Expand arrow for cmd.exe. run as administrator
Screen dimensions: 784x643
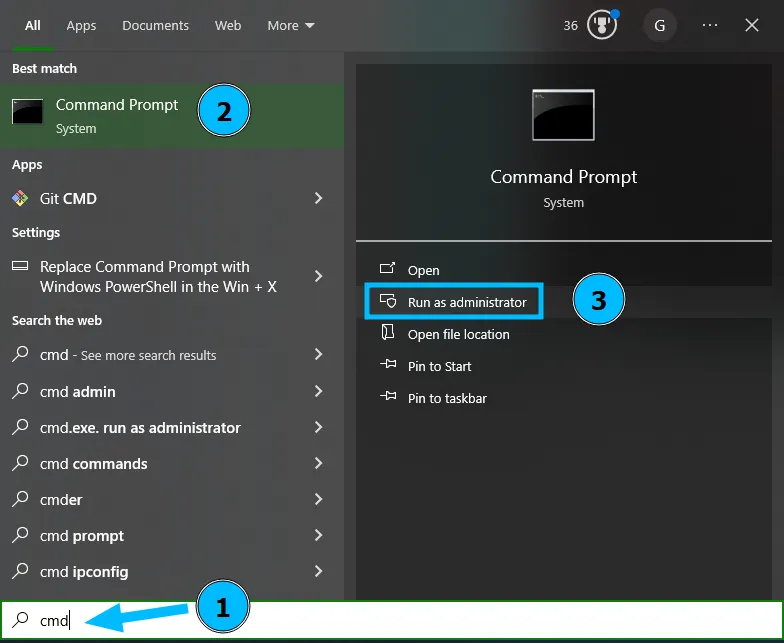point(318,427)
